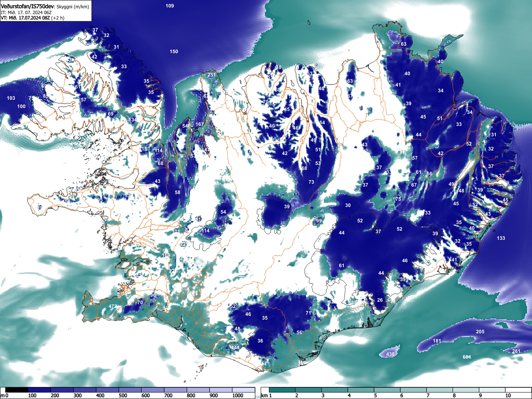532x399 pixels.
Task: Click the 99 visibility value
Action: pos(319,221)
